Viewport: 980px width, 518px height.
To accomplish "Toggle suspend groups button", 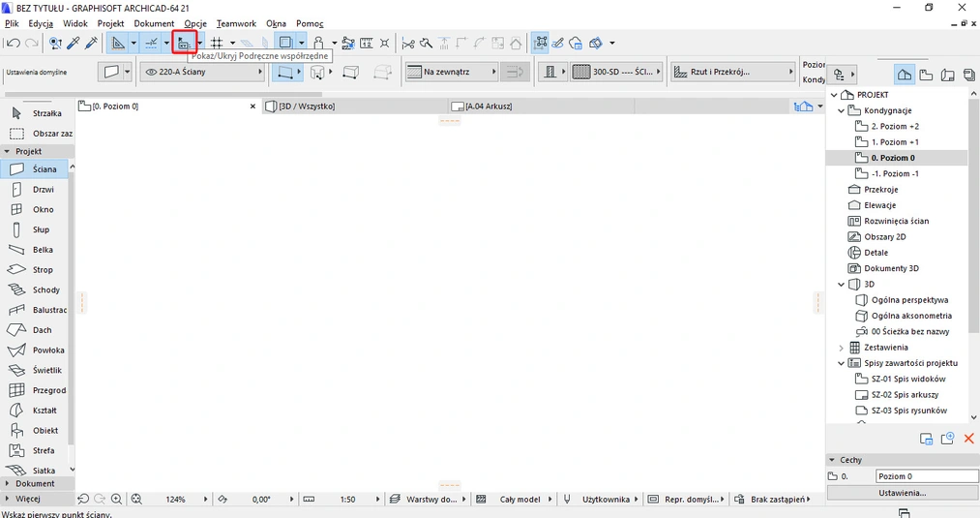I will click(541, 44).
